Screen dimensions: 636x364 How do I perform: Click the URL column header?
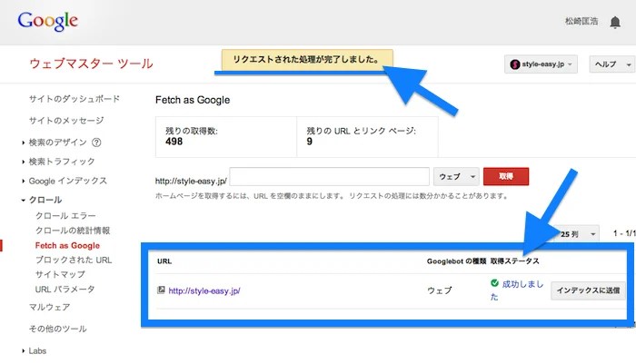point(164,261)
